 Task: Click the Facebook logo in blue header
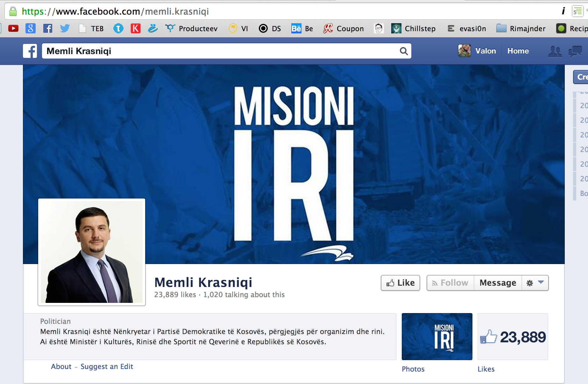(x=30, y=51)
